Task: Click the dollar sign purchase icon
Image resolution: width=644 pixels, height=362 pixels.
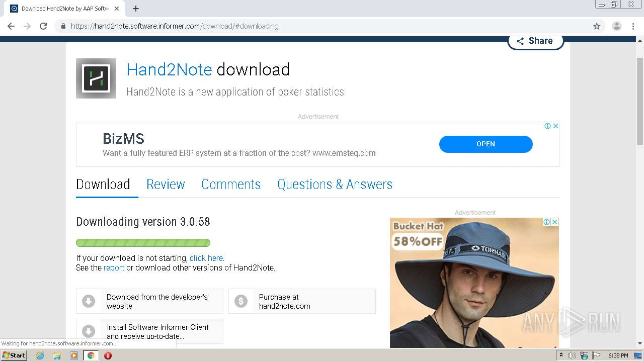Action: (x=241, y=301)
